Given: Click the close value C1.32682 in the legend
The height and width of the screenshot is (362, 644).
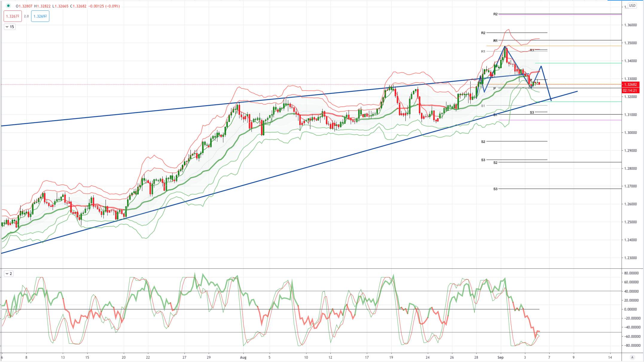Looking at the screenshot, I should [x=78, y=6].
